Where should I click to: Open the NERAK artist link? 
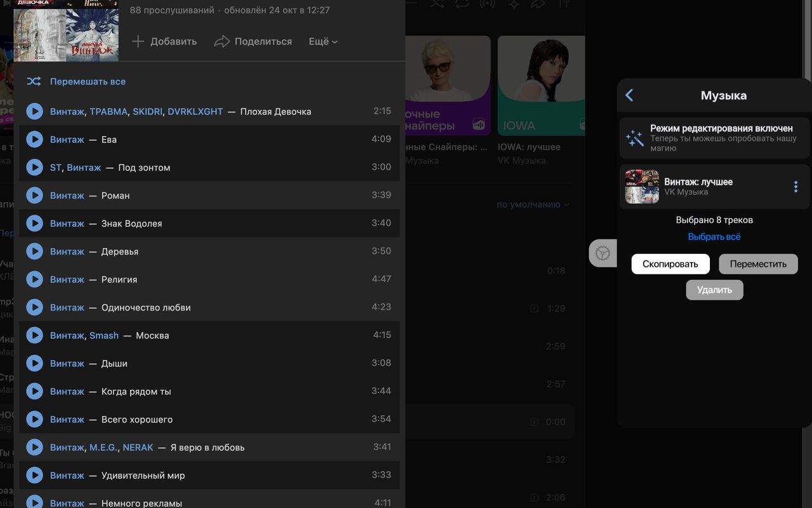[x=138, y=447]
